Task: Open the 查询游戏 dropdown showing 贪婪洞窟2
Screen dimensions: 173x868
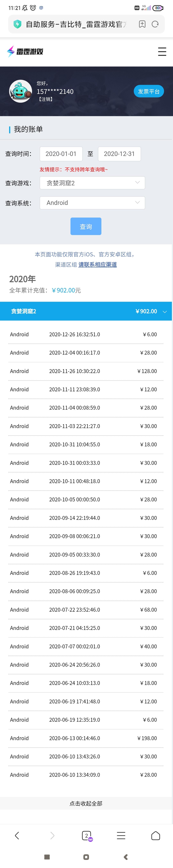Action: (x=92, y=183)
